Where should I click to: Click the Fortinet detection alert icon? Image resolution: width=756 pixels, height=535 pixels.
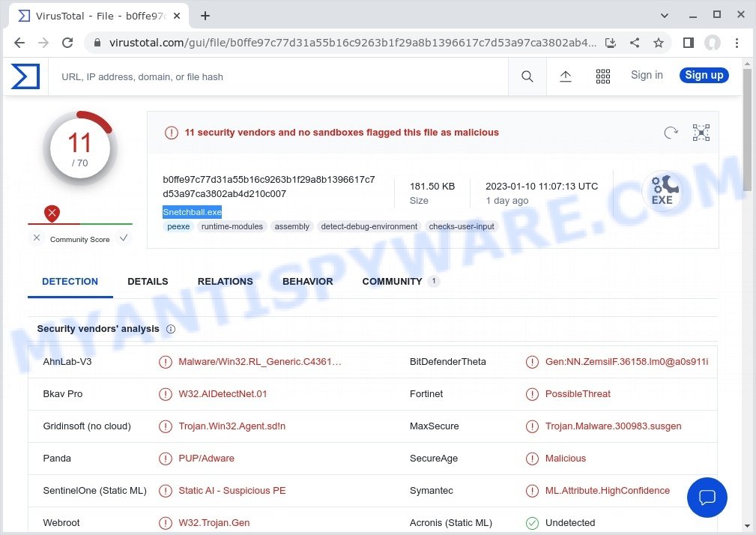(532, 394)
